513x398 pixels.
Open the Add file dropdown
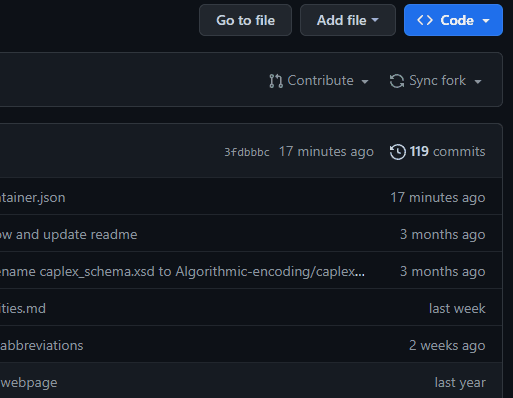(348, 20)
